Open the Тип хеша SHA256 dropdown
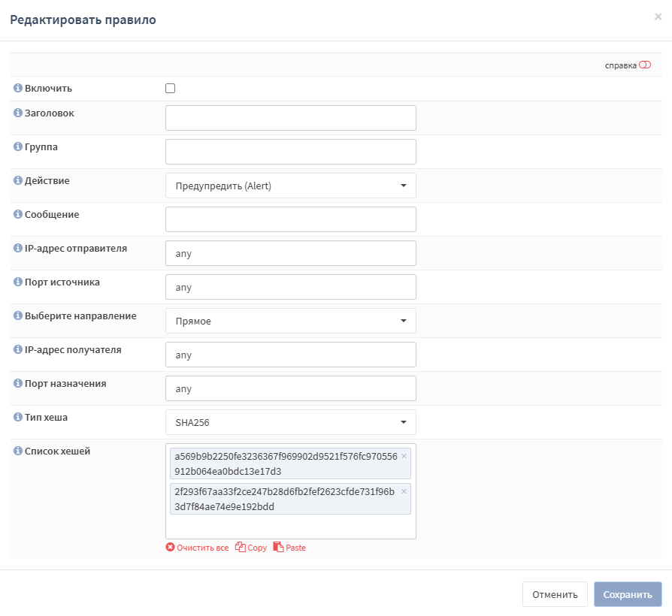 [290, 422]
